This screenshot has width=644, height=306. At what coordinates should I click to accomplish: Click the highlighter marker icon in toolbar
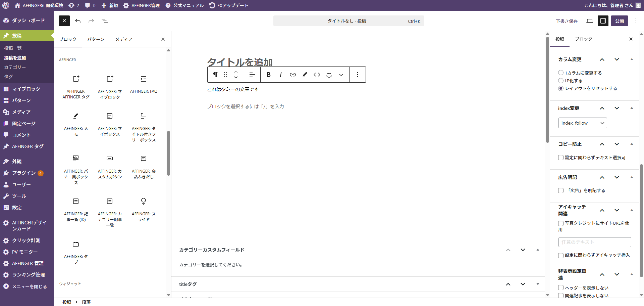click(305, 75)
